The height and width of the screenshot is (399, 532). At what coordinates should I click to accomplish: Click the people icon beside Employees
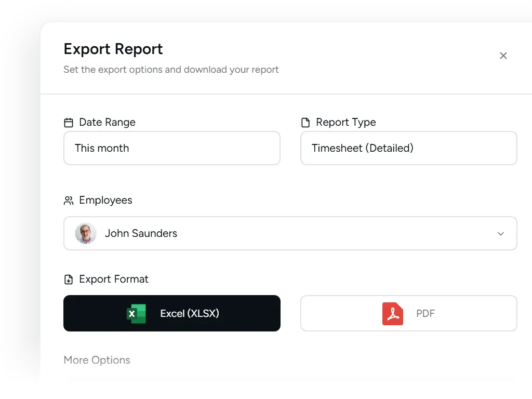click(x=69, y=201)
